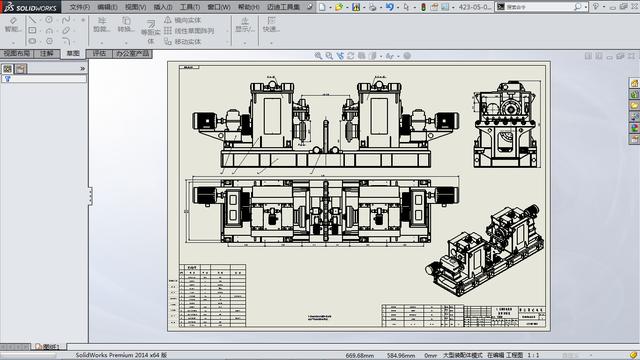Viewport: 640px width, 360px height.
Task: Click the Rebuild traffic light icon
Action: click(423, 7)
